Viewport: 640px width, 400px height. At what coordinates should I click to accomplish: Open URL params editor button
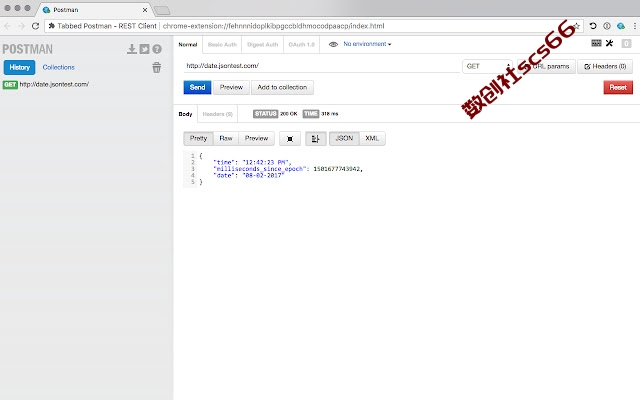click(x=547, y=66)
